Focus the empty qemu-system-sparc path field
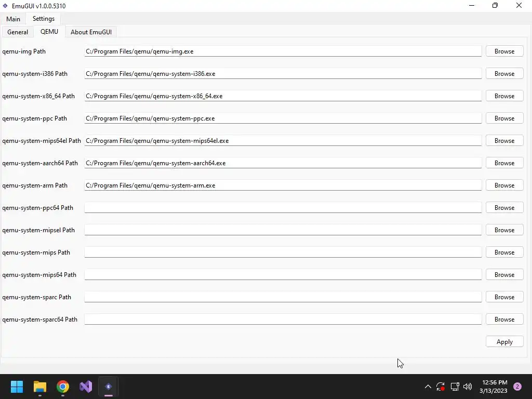This screenshot has width=532, height=399. [x=283, y=297]
